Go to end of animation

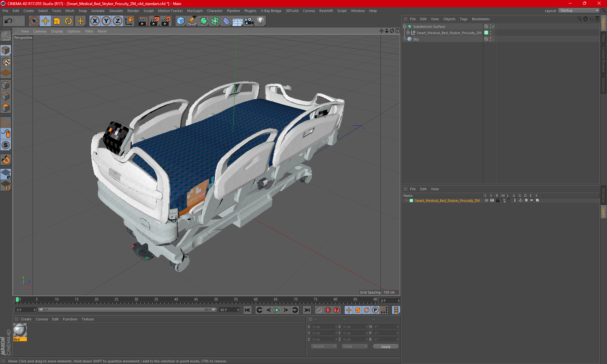307,310
